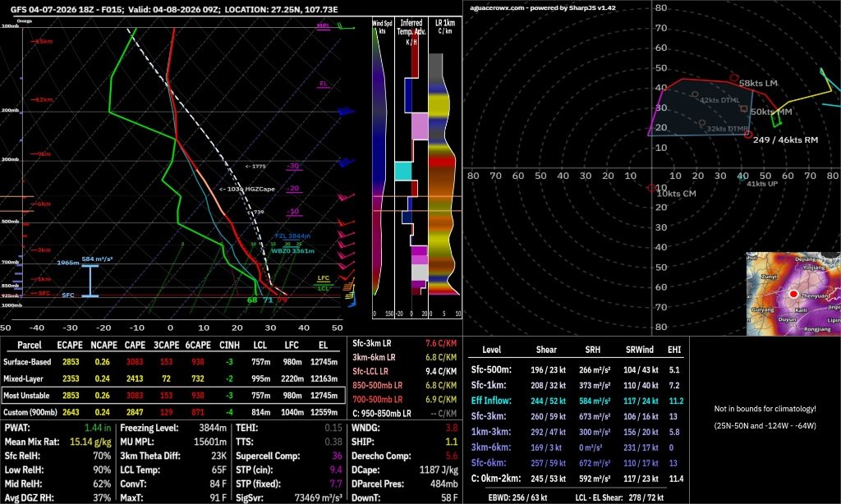The width and height of the screenshot is (841, 504).
Task: Click the surface dewpoint value 68
Action: 252,300
